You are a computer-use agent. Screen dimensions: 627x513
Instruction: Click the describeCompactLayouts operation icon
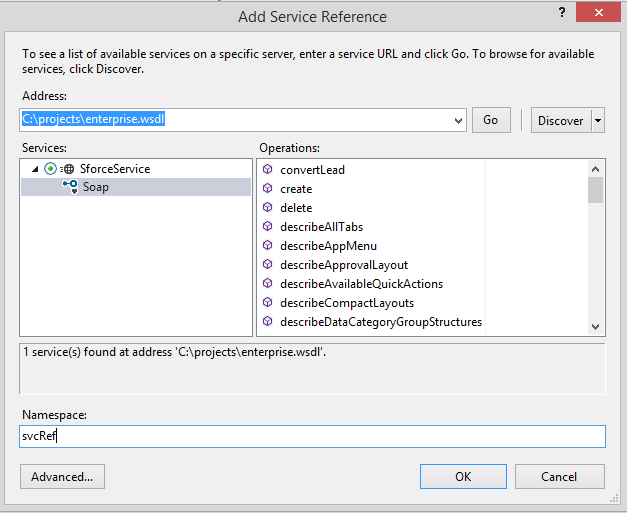[x=267, y=303]
